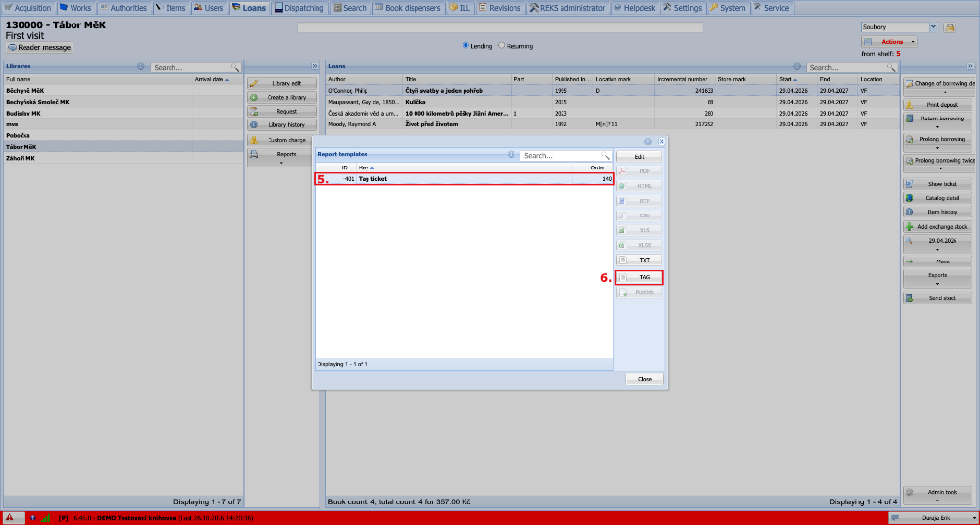The image size is (980, 525).
Task: Open the Settings tab
Action: tap(682, 8)
